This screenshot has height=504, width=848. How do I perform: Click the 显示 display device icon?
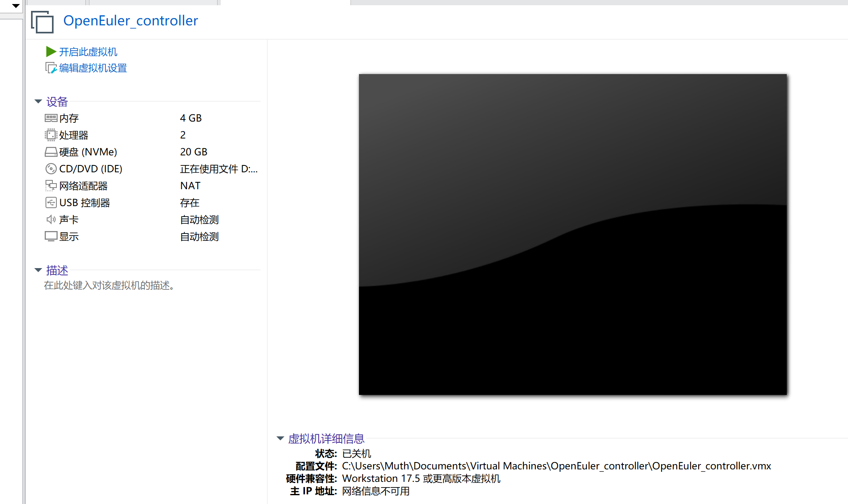(51, 236)
